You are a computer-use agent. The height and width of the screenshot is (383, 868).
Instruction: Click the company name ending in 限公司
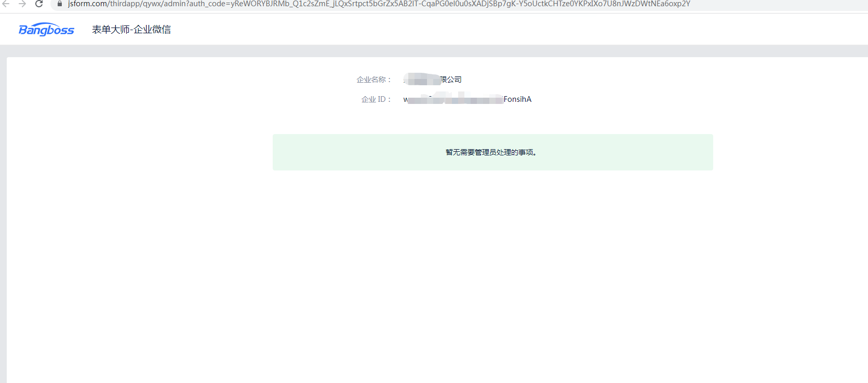pos(451,80)
